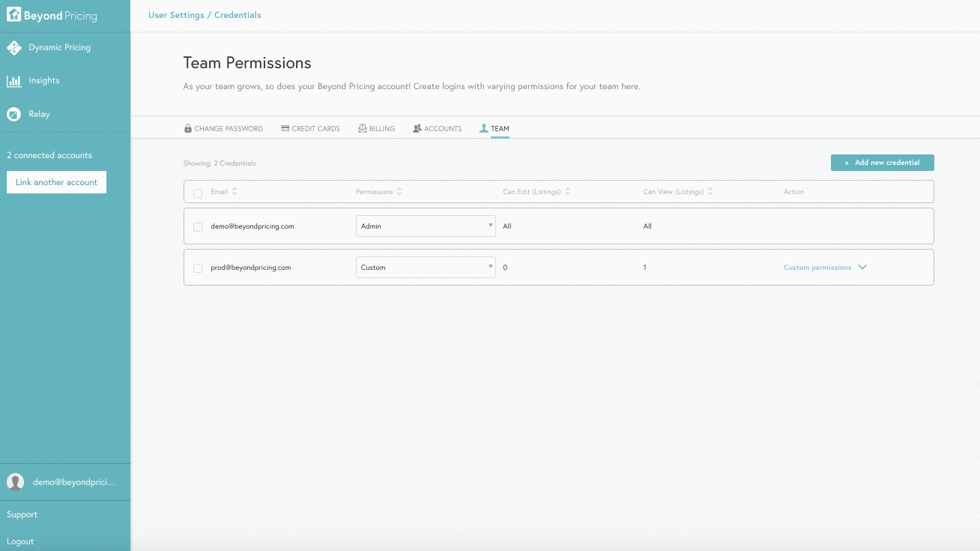Screen dimensions: 980x551
Task: Open the Support link
Action: (x=22, y=514)
